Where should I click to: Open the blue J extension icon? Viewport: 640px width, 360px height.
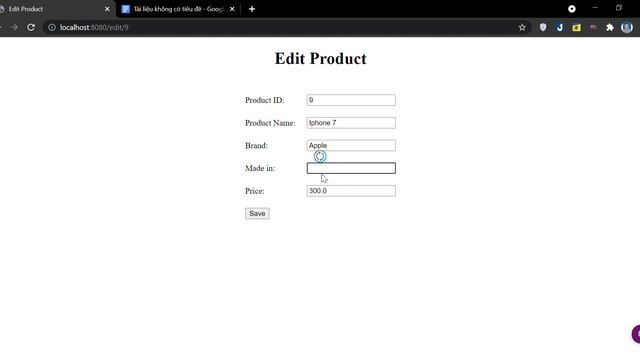pyautogui.click(x=560, y=27)
